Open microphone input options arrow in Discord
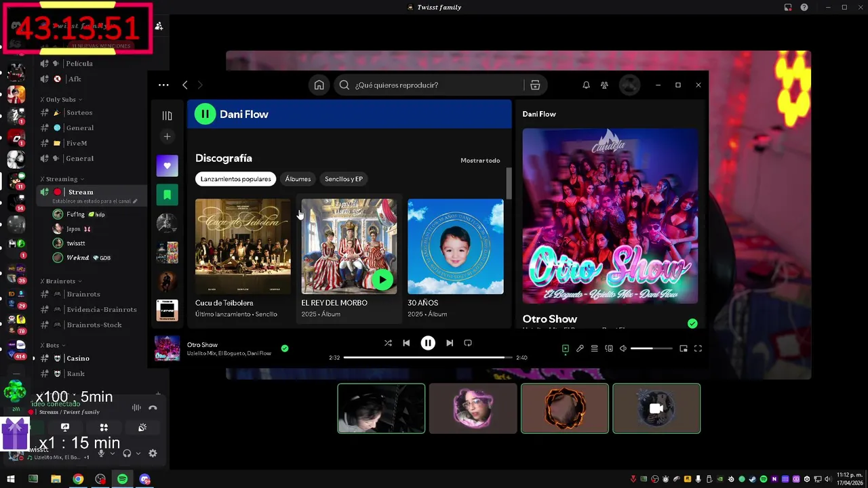Screen dimensions: 868x488 [x=112, y=453]
